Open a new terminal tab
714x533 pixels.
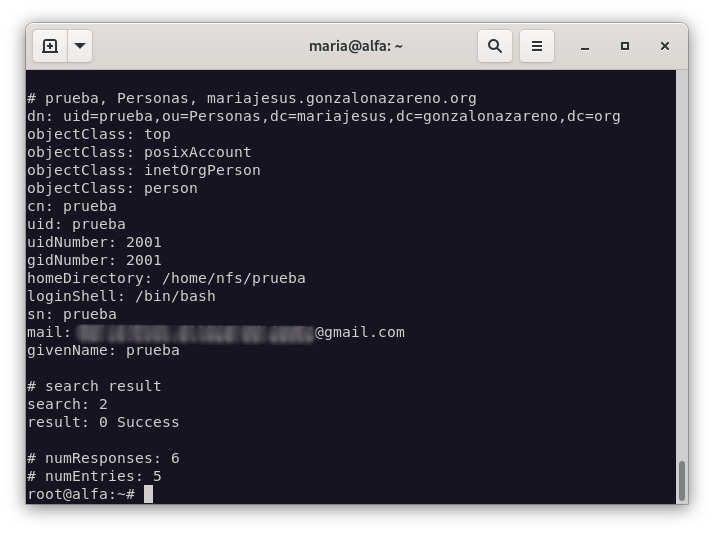pos(50,46)
